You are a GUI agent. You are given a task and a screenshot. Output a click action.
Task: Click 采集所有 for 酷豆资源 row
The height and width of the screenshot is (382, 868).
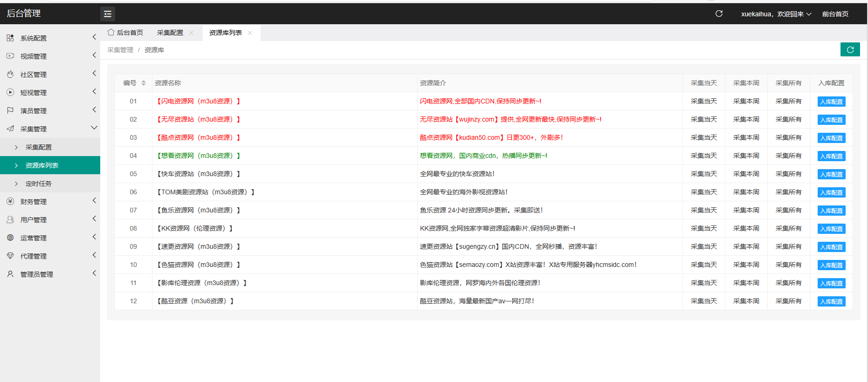(x=788, y=301)
